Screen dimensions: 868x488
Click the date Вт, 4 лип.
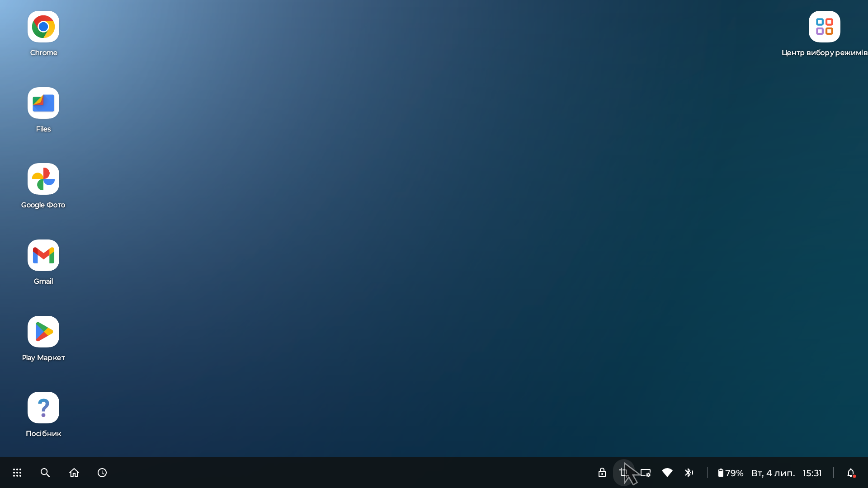pos(773,473)
